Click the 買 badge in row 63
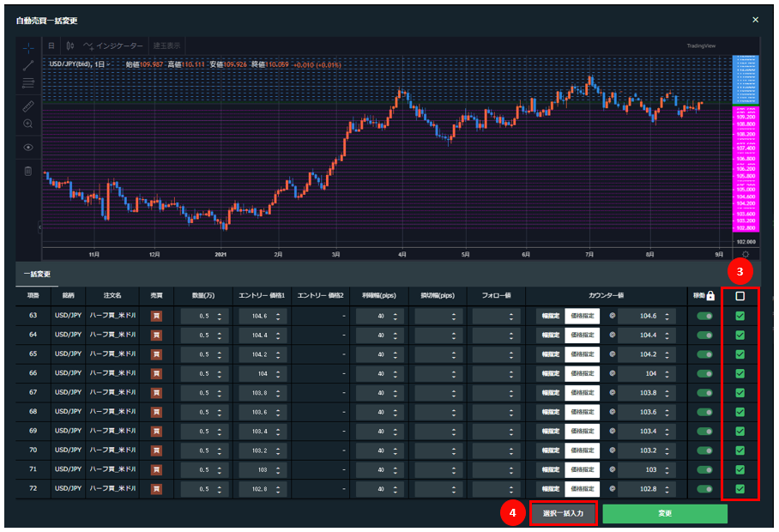Viewport: 779px width, 532px height. pos(156,316)
